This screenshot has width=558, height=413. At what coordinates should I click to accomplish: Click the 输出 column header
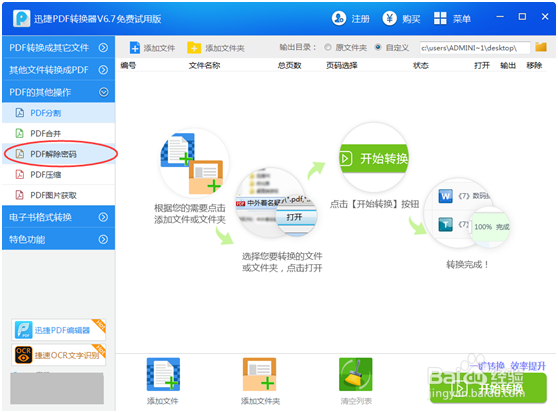click(508, 65)
